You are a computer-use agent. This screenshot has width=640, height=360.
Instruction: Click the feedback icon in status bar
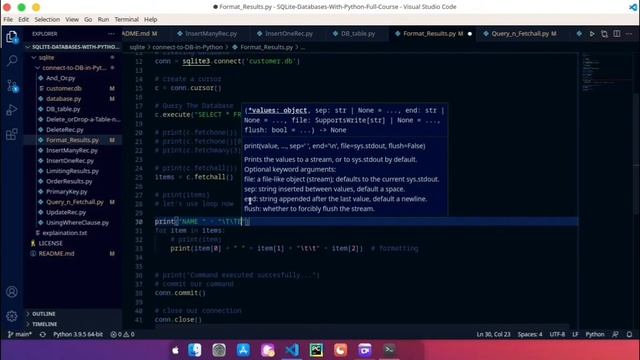[615, 334]
